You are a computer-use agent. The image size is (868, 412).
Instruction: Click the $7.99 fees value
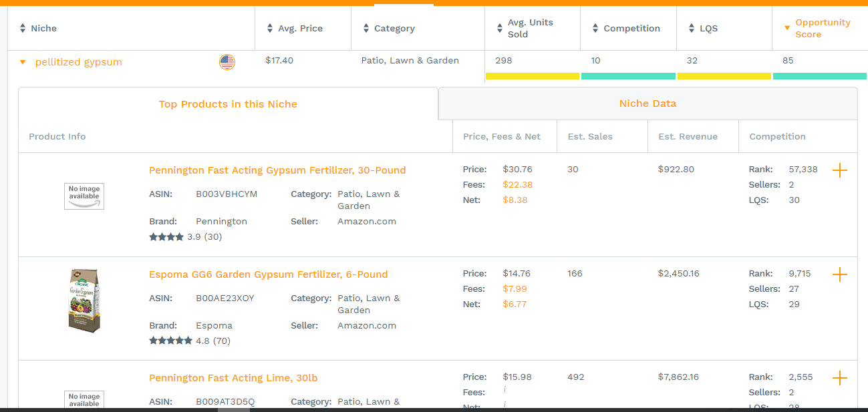[x=515, y=289]
